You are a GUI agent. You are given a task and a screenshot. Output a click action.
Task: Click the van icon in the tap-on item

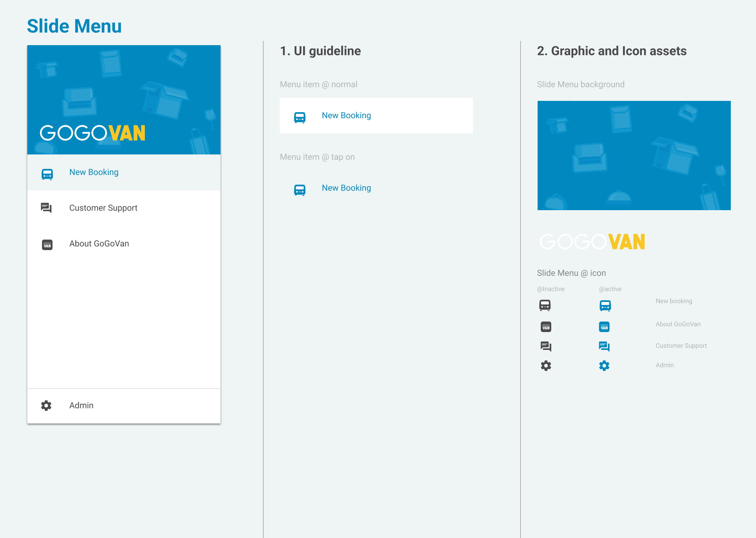[300, 190]
